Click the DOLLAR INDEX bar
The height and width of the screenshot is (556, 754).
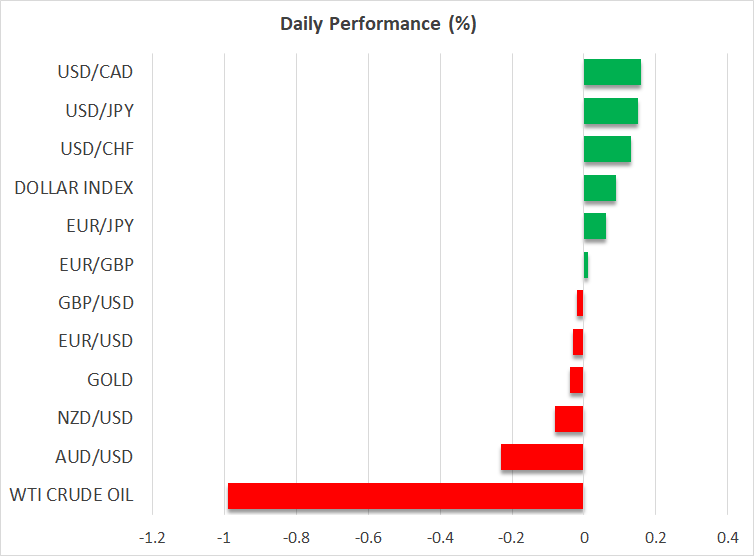[x=599, y=188]
